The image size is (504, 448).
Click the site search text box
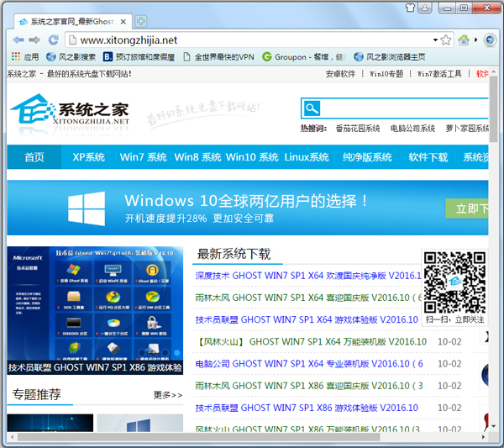point(404,108)
